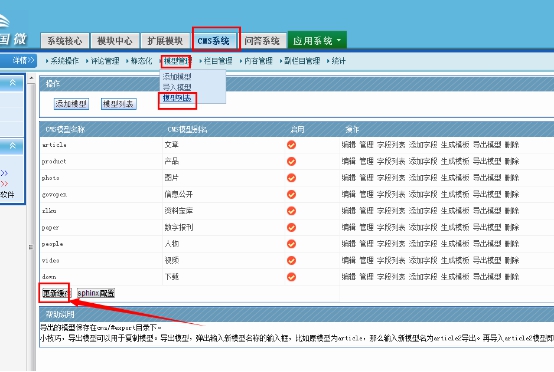Toggle the enabled check icon for article
This screenshot has width=554, height=372.
tap(291, 145)
